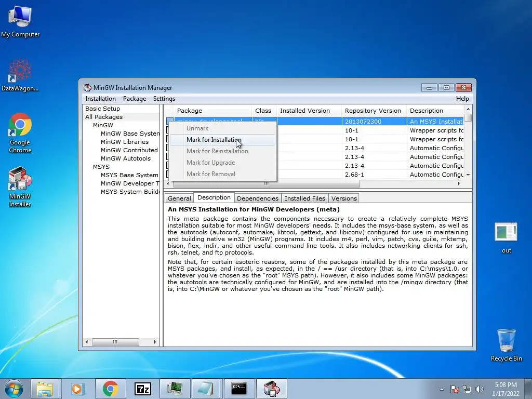The width and height of the screenshot is (532, 399).
Task: Choose Mark for Upgrade entry
Action: pyautogui.click(x=222, y=163)
